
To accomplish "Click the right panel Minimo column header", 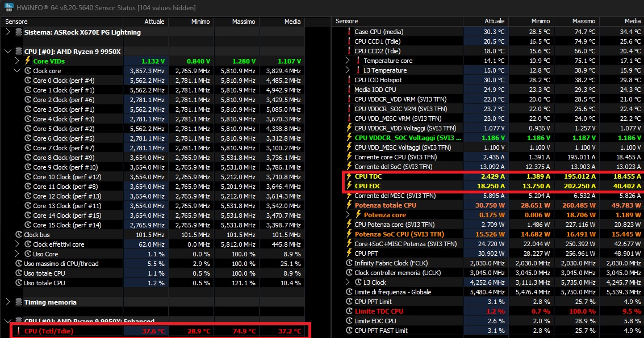I will 532,21.
